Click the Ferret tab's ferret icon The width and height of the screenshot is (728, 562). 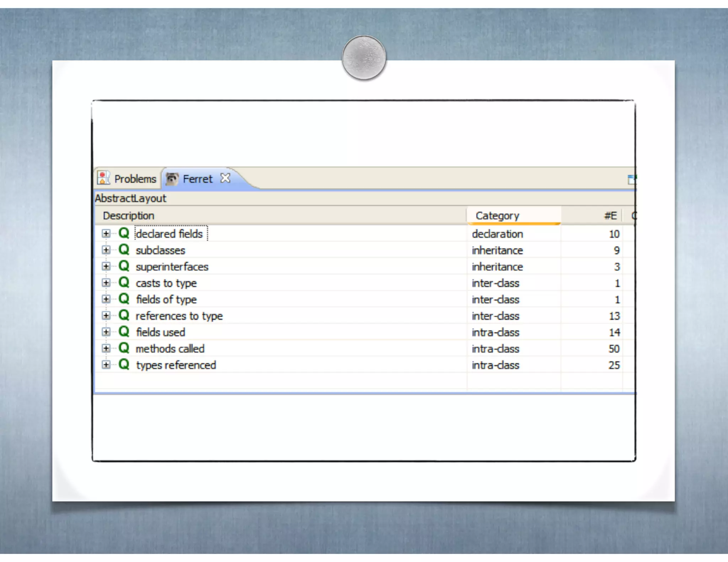[172, 179]
